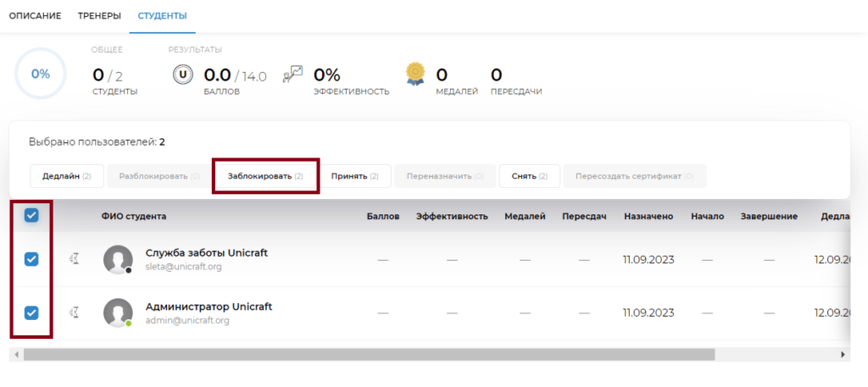Click the efficiency chart icon near ЭФФЕКТИВНОСТЬ
This screenshot has width=868, height=387.
tap(292, 74)
